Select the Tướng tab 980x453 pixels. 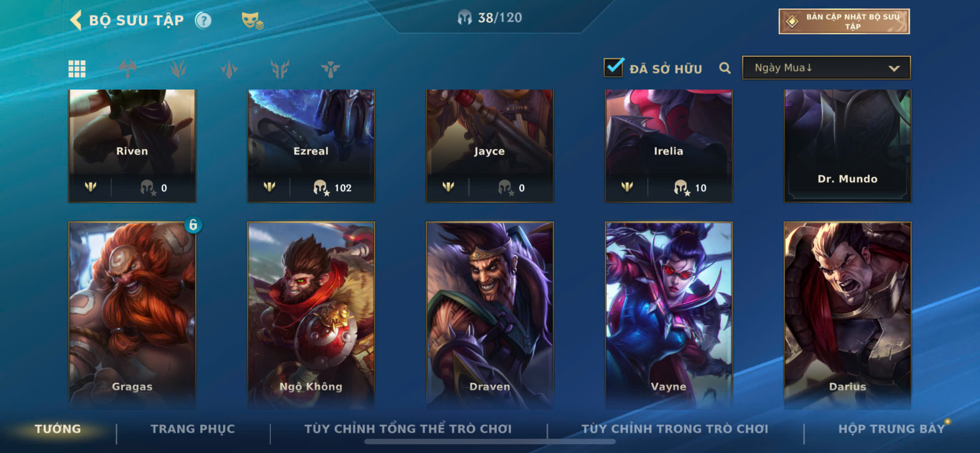(58, 429)
